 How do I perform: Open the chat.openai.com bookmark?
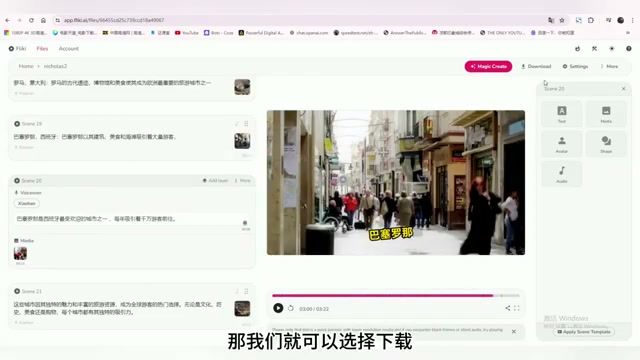click(x=309, y=33)
